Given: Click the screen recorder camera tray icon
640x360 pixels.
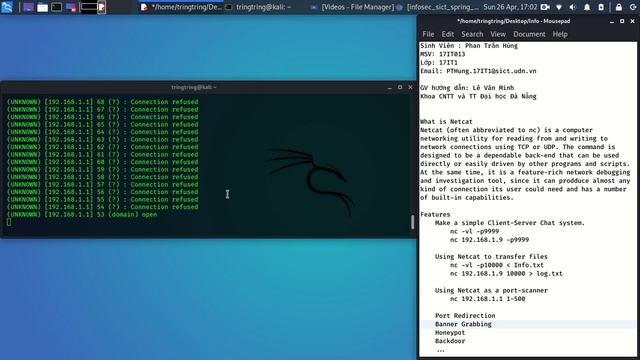Looking at the screenshot, I should [545, 7].
